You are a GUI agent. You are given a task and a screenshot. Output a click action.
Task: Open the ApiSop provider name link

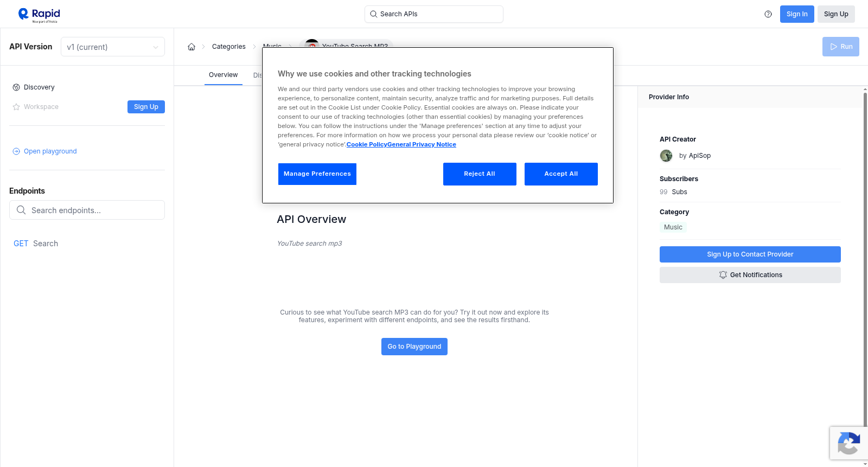[700, 156]
